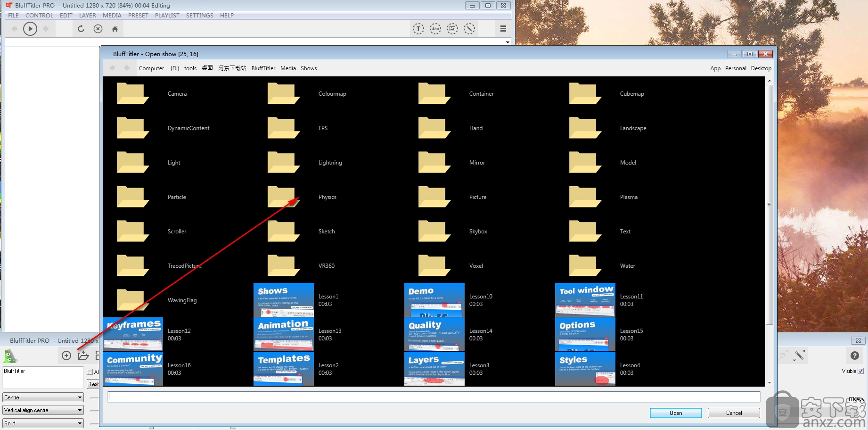Screen dimensions: 868x430
Task: Select the Lesson1 Shows thumbnail
Action: click(284, 300)
